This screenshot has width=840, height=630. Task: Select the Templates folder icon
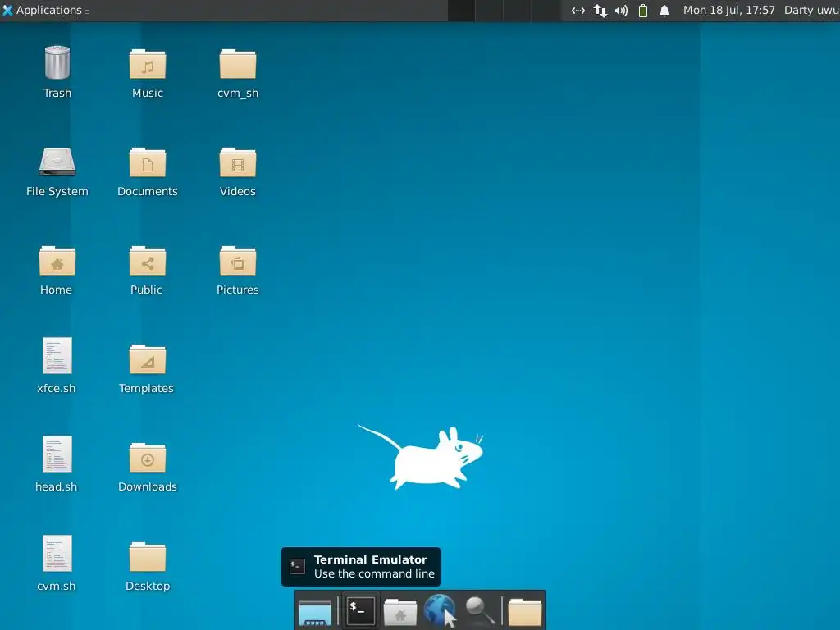click(x=148, y=360)
